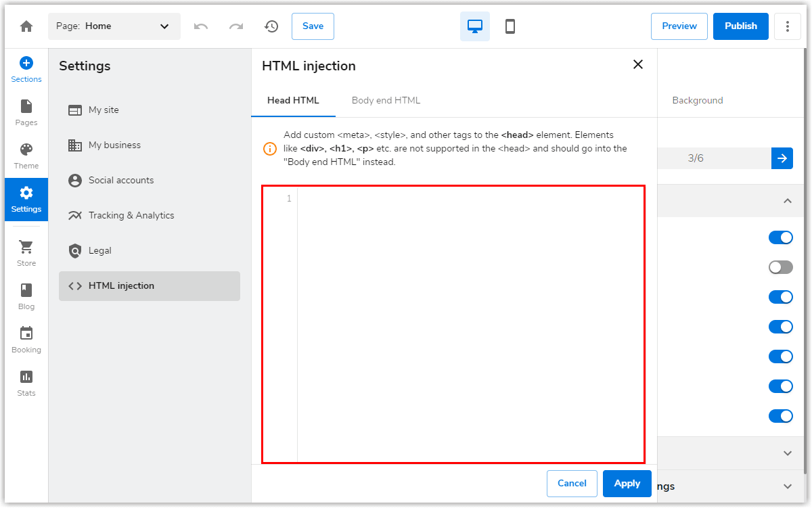Viewport: 812px width, 508px height.
Task: Select My site settings
Action: 150,110
